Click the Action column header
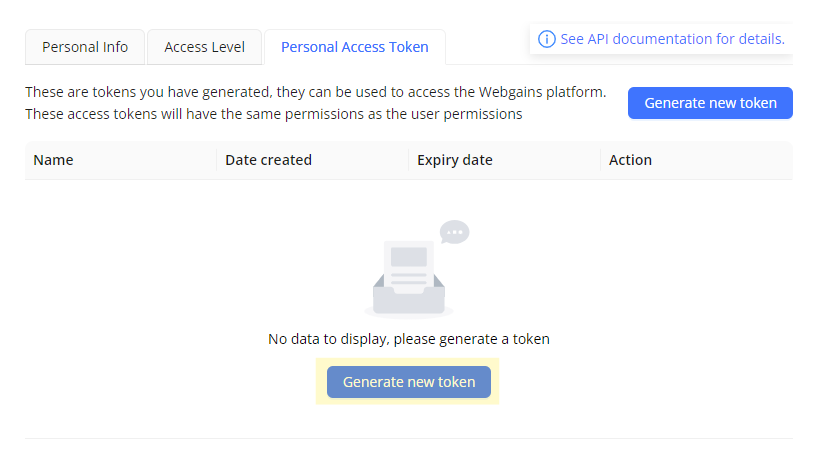822x463 pixels. click(630, 160)
